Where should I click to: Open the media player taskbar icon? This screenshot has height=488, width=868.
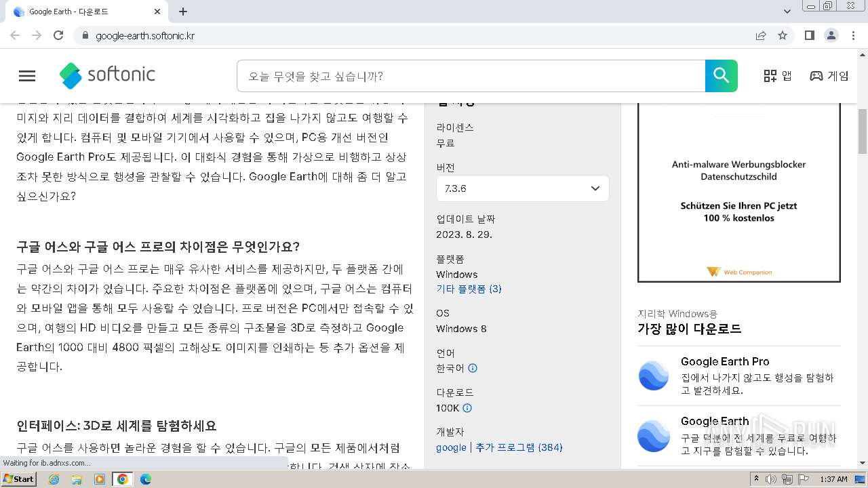point(100,479)
